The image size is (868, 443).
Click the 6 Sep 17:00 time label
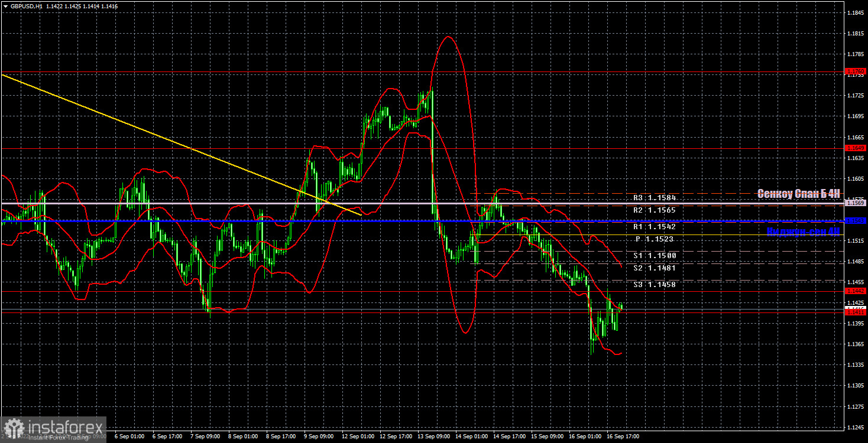(x=168, y=437)
